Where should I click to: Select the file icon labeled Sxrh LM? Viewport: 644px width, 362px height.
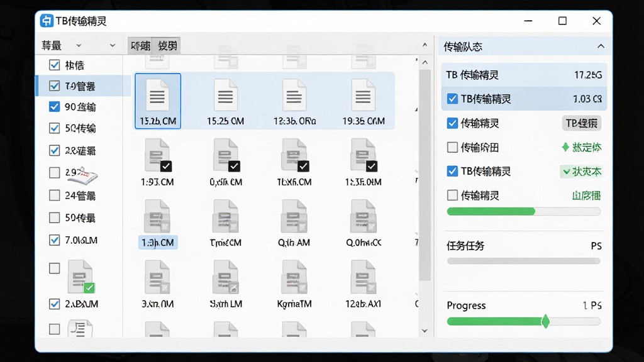[x=226, y=277]
